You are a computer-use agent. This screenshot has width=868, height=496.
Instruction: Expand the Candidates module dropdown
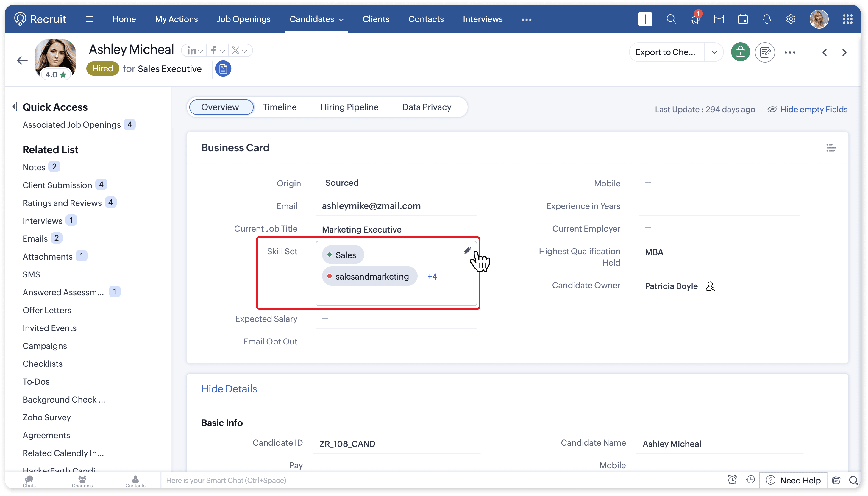341,19
